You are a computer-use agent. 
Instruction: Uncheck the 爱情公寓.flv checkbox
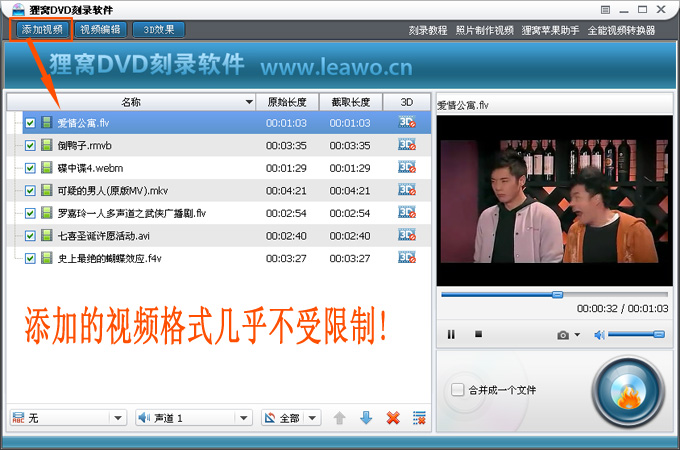coord(30,123)
